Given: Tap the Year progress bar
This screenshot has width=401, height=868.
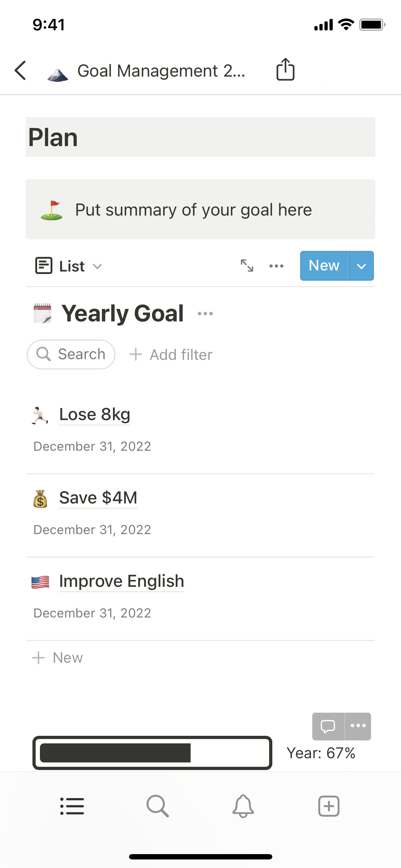Looking at the screenshot, I should coord(152,753).
